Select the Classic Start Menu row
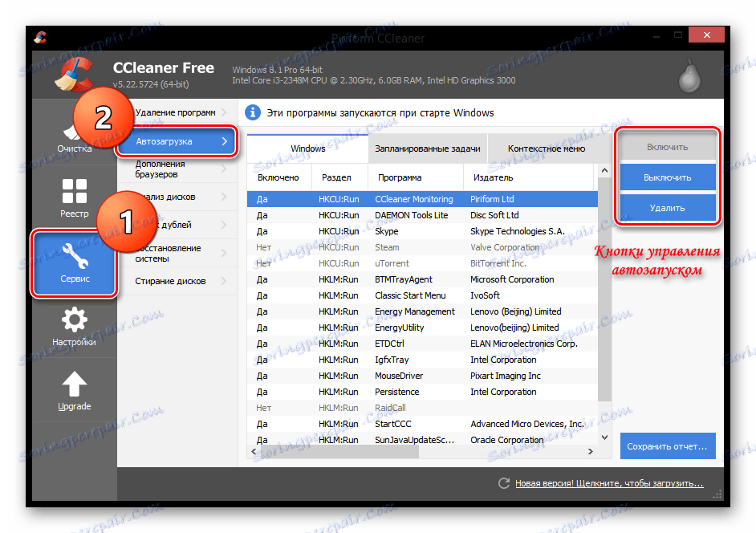The width and height of the screenshot is (756, 533). click(x=422, y=295)
